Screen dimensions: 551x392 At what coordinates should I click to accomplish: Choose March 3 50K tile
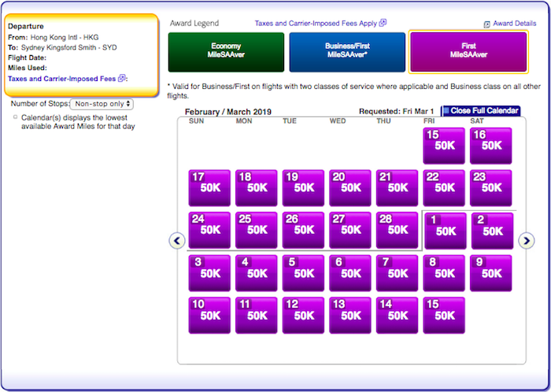(209, 273)
